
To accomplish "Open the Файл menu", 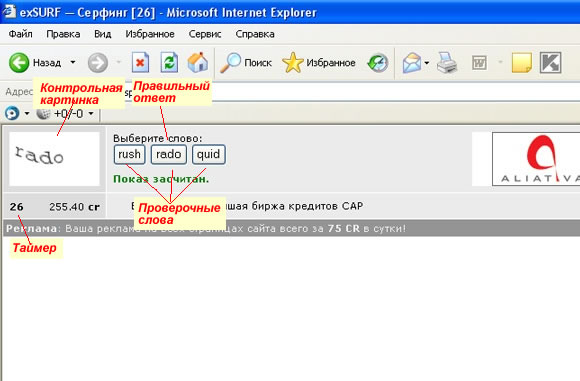I will (20, 34).
